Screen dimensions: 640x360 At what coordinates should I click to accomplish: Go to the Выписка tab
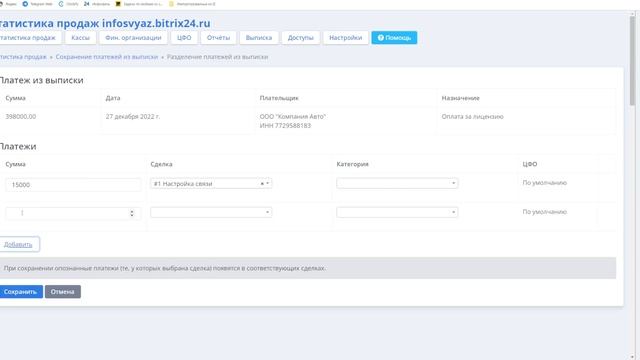(x=259, y=38)
